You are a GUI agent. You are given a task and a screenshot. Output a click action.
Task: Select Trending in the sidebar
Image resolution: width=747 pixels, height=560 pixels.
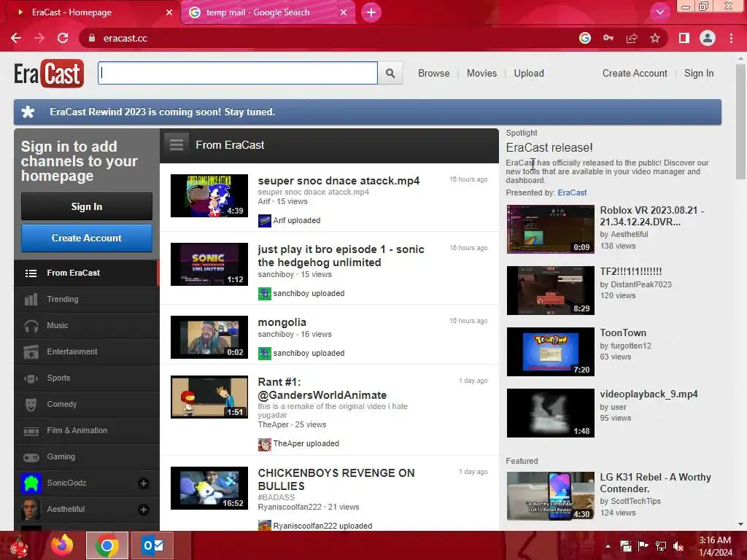click(x=63, y=299)
